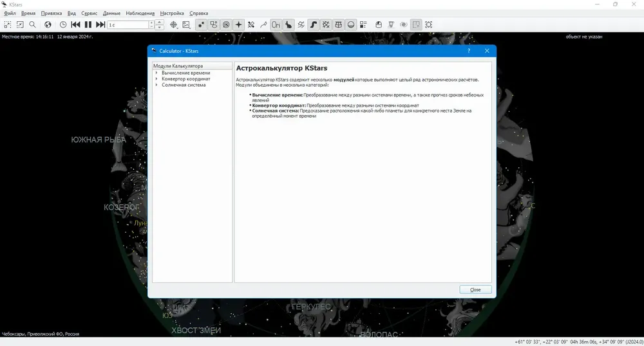The image size is (644, 346).
Task: Select Солнечная система module
Action: pyautogui.click(x=184, y=85)
